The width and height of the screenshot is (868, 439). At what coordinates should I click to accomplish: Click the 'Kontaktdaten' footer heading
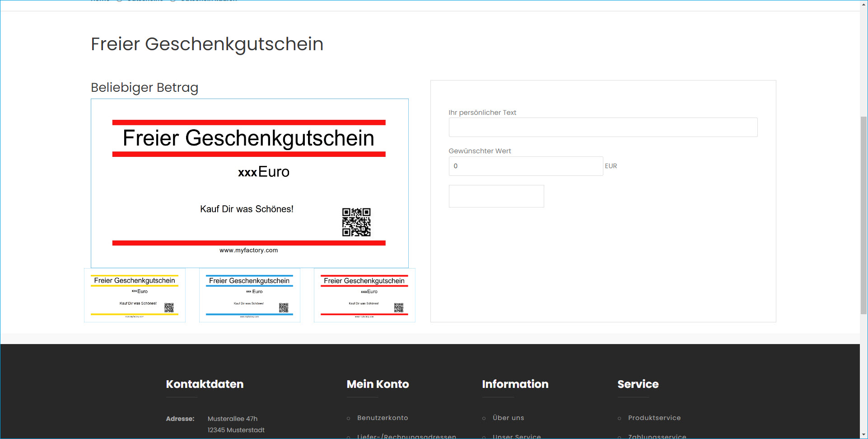click(x=205, y=384)
